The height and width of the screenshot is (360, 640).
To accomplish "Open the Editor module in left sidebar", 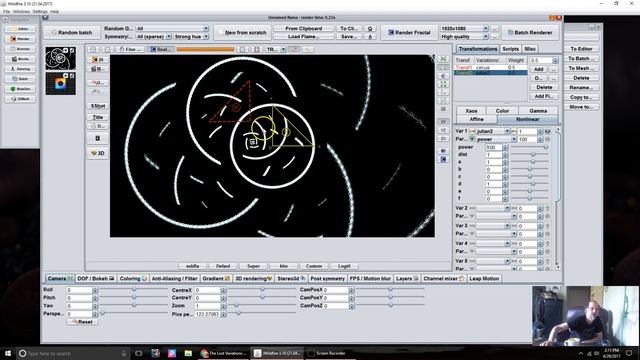I will (20, 29).
